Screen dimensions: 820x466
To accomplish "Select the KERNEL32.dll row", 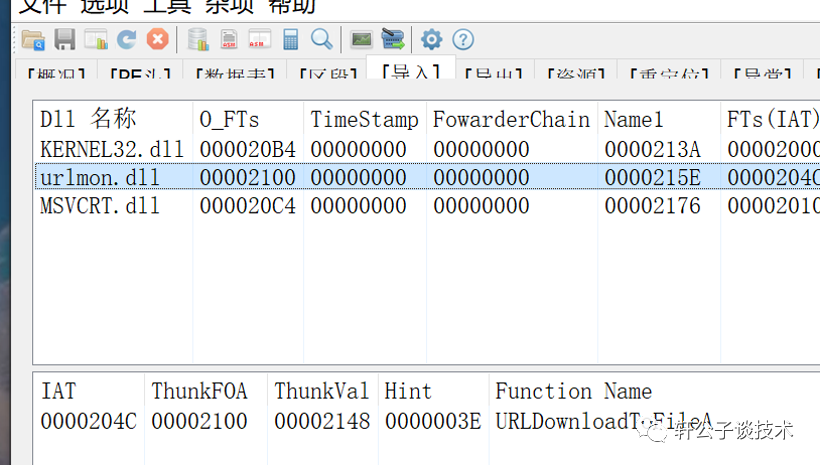I will point(427,150).
